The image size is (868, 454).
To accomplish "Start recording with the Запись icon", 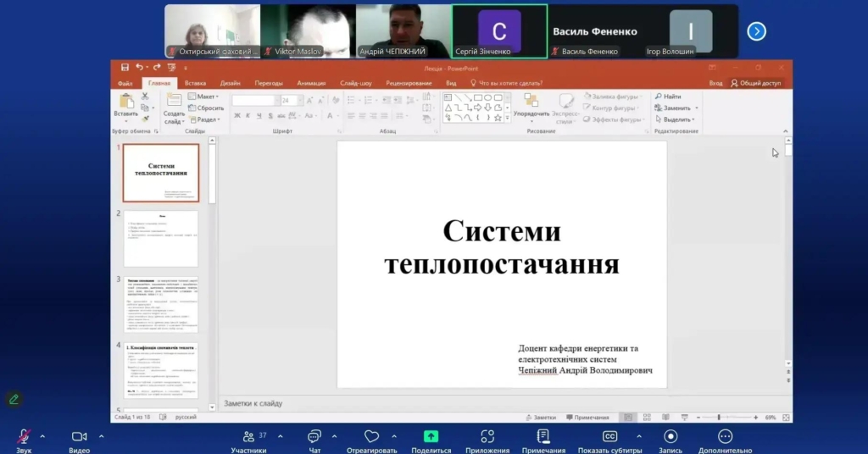I will coord(670,436).
